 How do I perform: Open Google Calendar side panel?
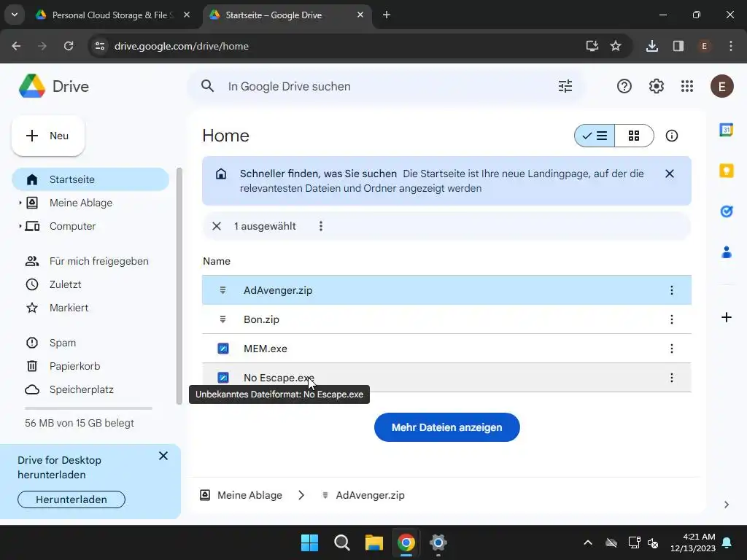(x=726, y=130)
